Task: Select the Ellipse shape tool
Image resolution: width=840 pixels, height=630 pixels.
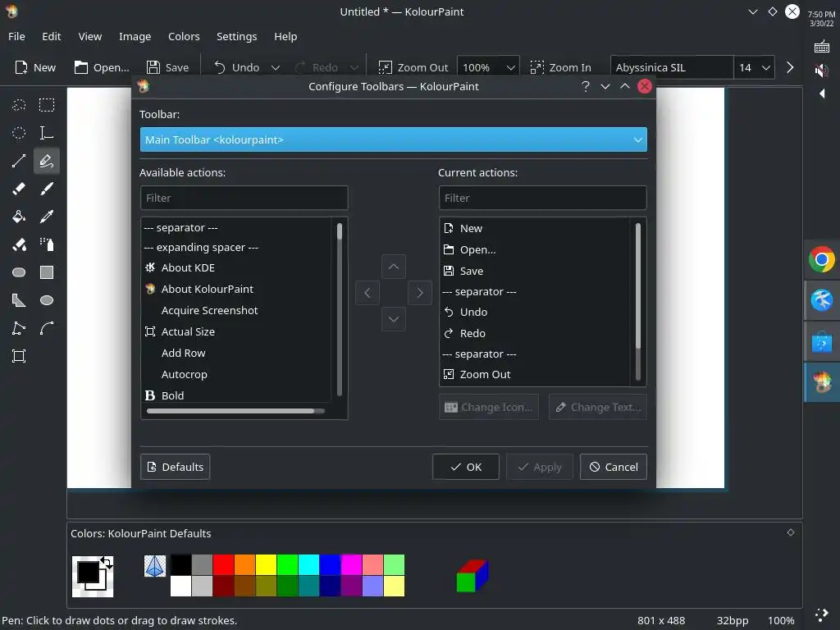Action: (47, 300)
